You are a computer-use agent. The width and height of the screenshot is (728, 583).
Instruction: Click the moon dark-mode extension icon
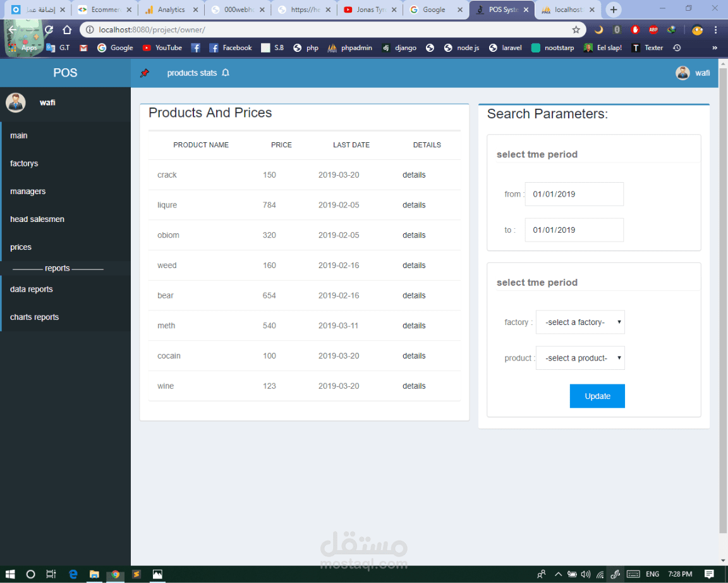(x=599, y=30)
